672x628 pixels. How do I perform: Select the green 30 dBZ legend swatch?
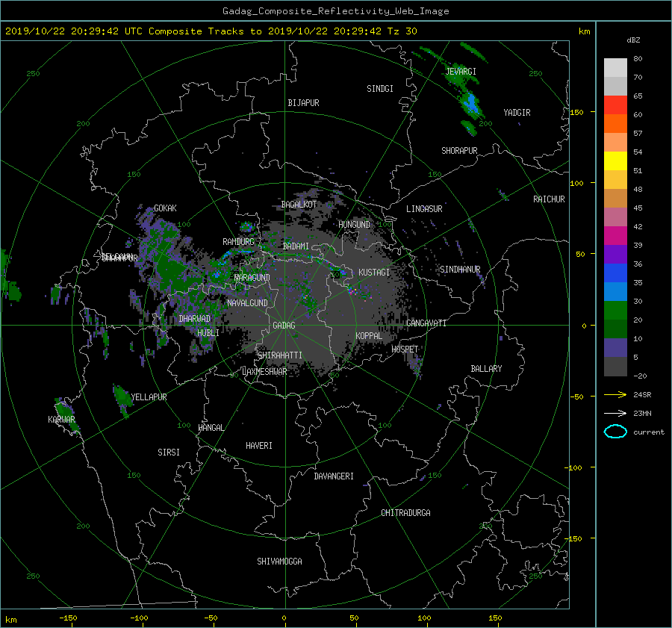coord(615,310)
